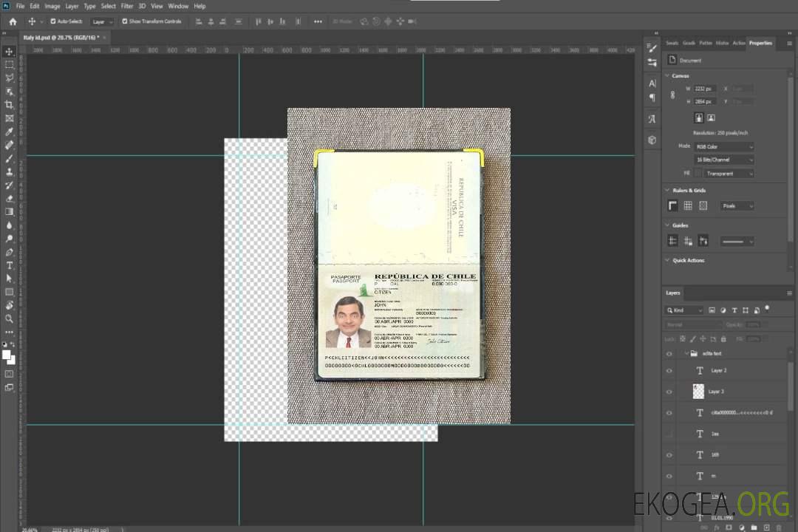Hide the Layer 2 text layer
The image size is (798, 532).
coord(669,371)
